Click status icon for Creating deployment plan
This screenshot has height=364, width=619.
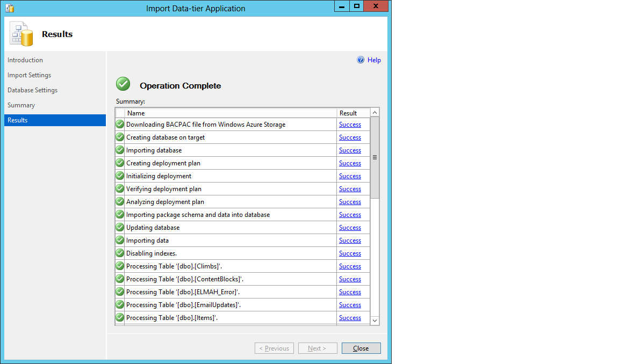[120, 163]
